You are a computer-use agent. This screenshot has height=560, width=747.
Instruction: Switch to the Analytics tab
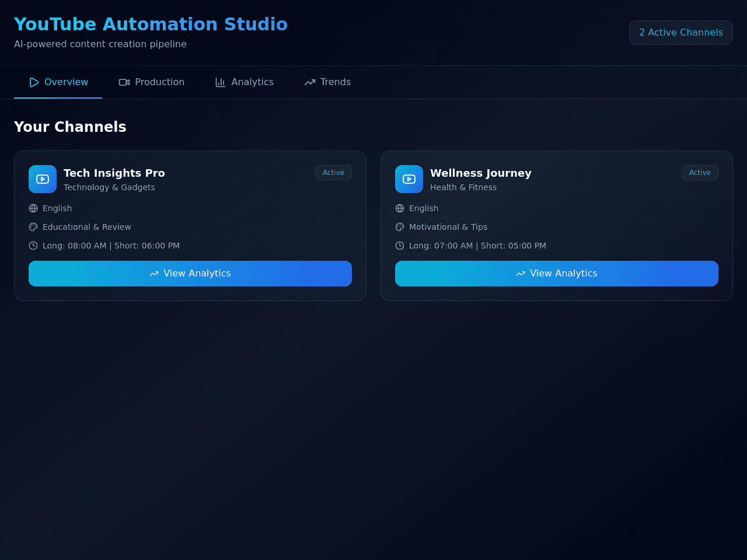click(x=245, y=82)
